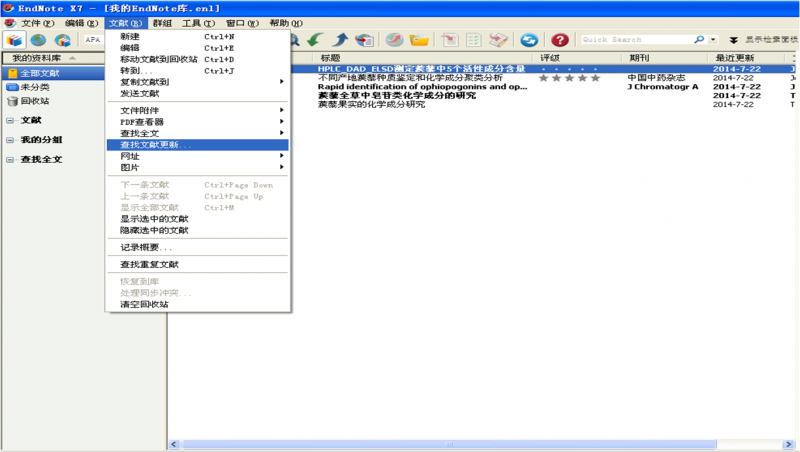
Task: Choose 清空回收站 menu item
Action: tap(197, 304)
